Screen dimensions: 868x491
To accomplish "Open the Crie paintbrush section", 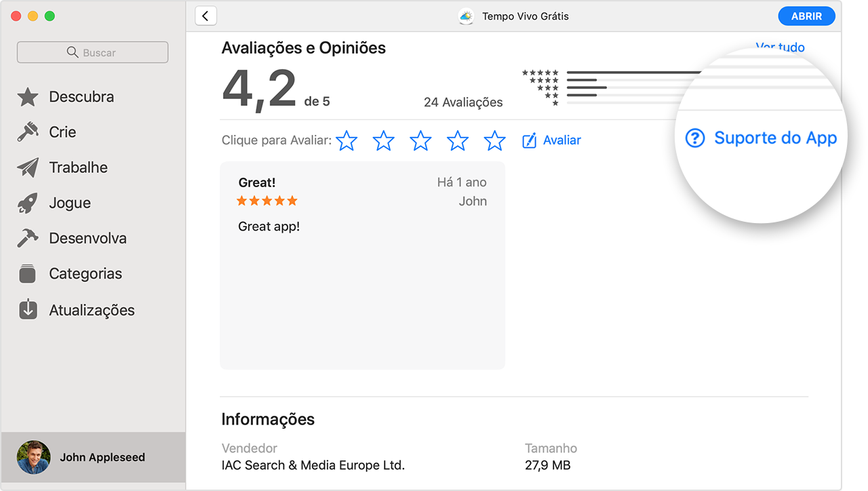I will (x=28, y=132).
